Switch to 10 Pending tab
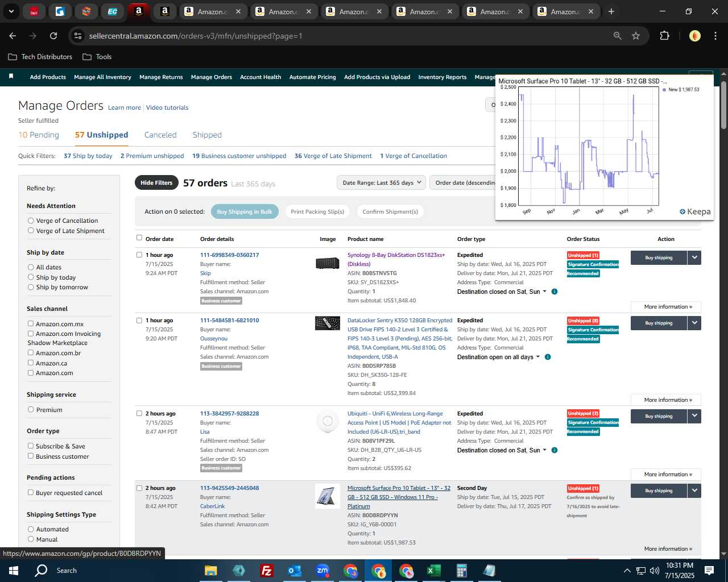728x582 pixels. click(x=39, y=135)
